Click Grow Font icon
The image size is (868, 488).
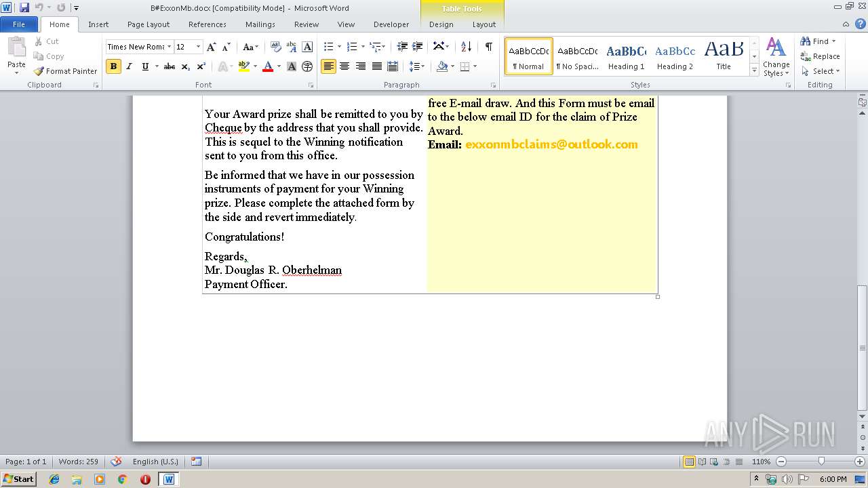[x=212, y=47]
